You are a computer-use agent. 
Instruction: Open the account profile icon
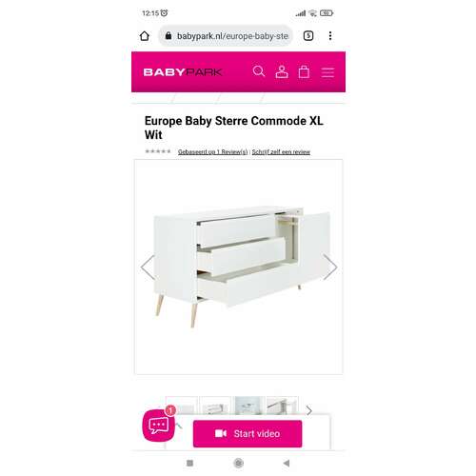pos(282,71)
